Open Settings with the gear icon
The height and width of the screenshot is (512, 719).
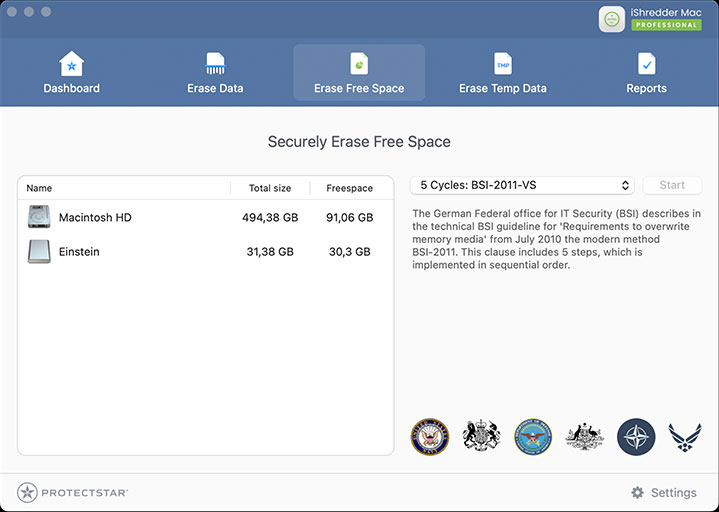pos(637,493)
